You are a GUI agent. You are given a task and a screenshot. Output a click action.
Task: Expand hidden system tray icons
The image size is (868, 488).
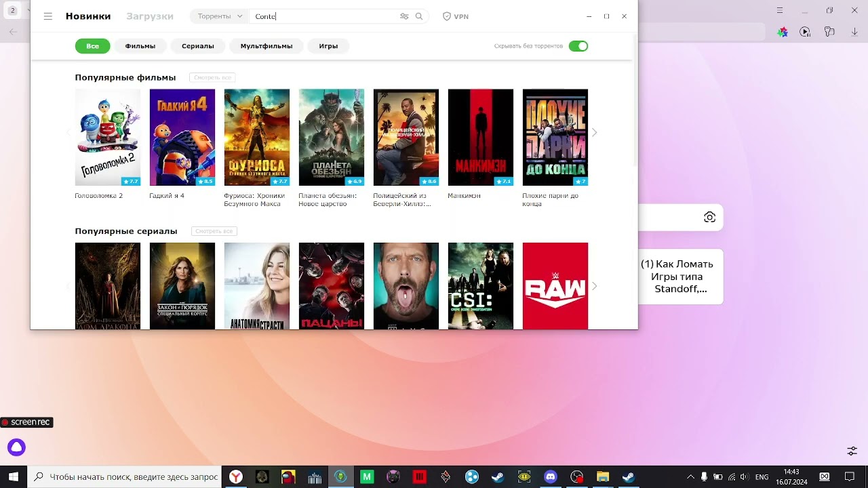click(x=690, y=477)
